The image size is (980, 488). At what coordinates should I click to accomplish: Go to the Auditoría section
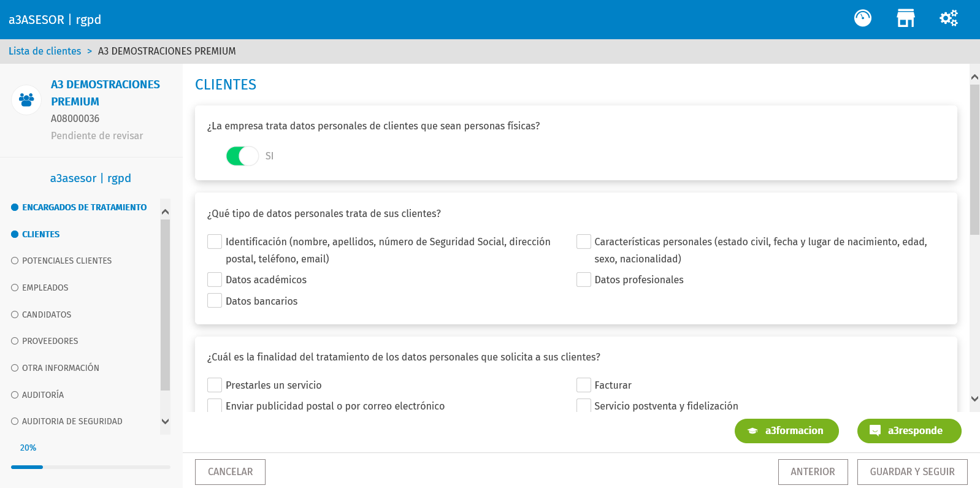(37, 395)
